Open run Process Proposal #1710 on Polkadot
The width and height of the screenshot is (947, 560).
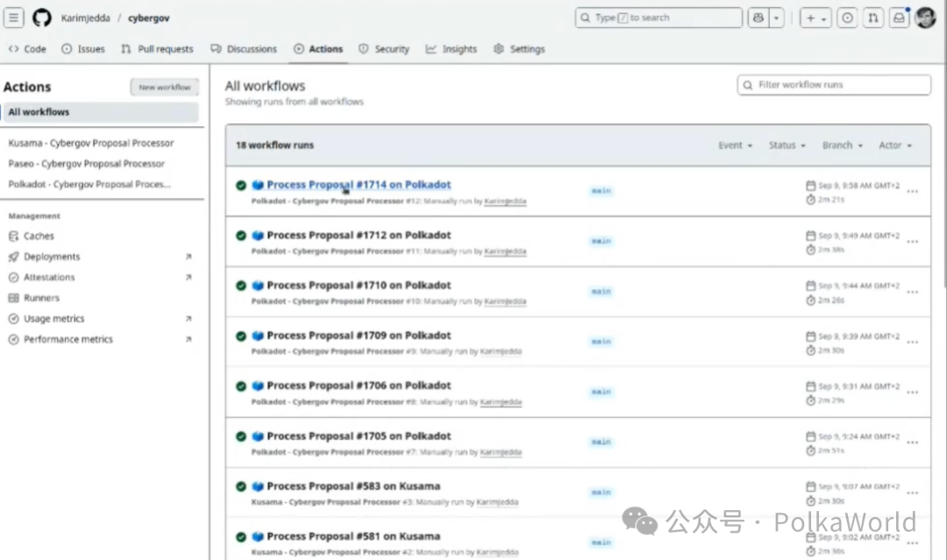point(359,286)
